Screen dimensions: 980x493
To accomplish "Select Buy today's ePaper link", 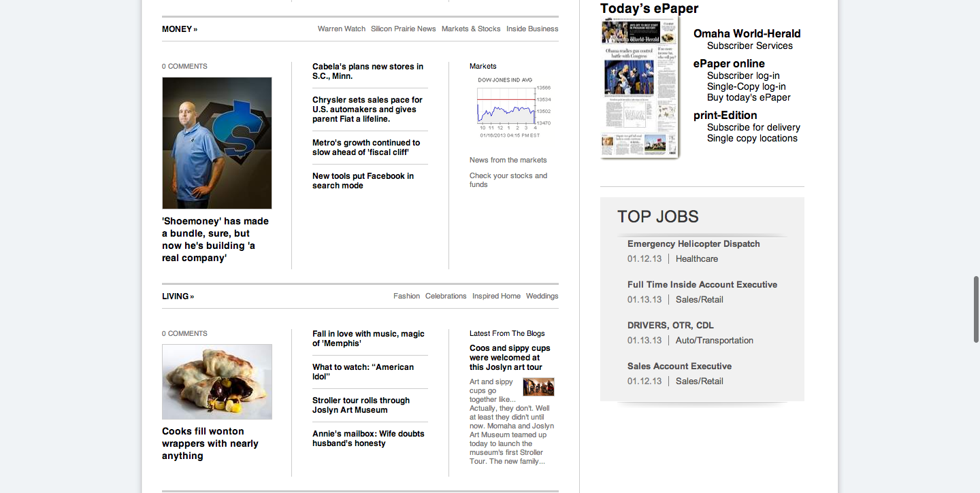I will [x=749, y=97].
